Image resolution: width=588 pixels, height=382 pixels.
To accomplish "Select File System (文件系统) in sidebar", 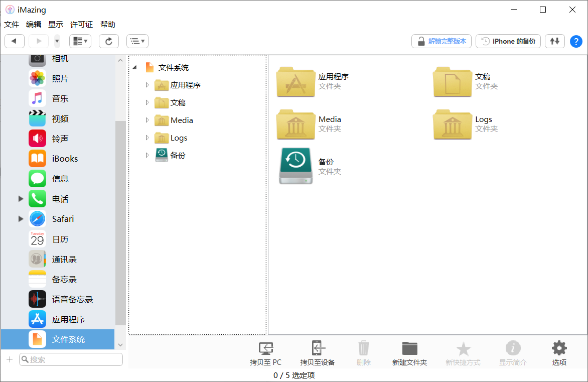I will coord(58,339).
